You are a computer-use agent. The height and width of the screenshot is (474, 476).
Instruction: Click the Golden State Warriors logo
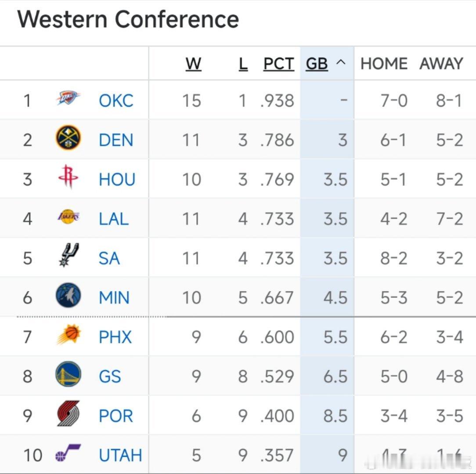[68, 374]
